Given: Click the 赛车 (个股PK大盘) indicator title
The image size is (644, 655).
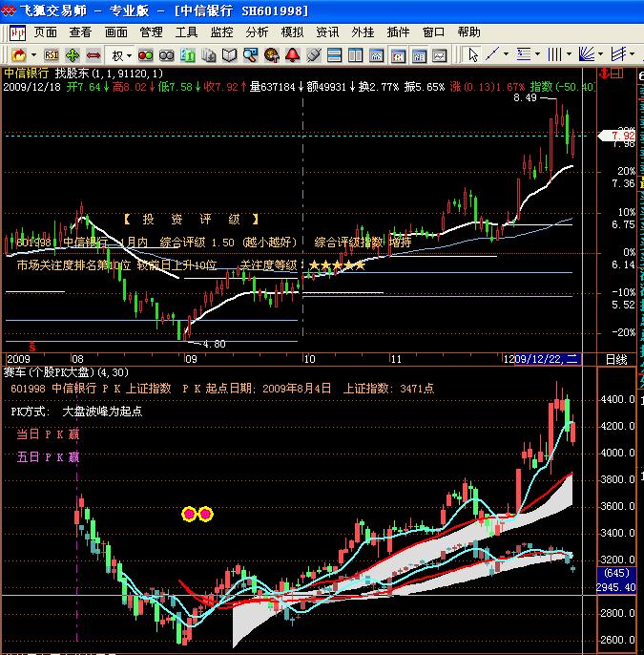Looking at the screenshot, I should pyautogui.click(x=66, y=372).
